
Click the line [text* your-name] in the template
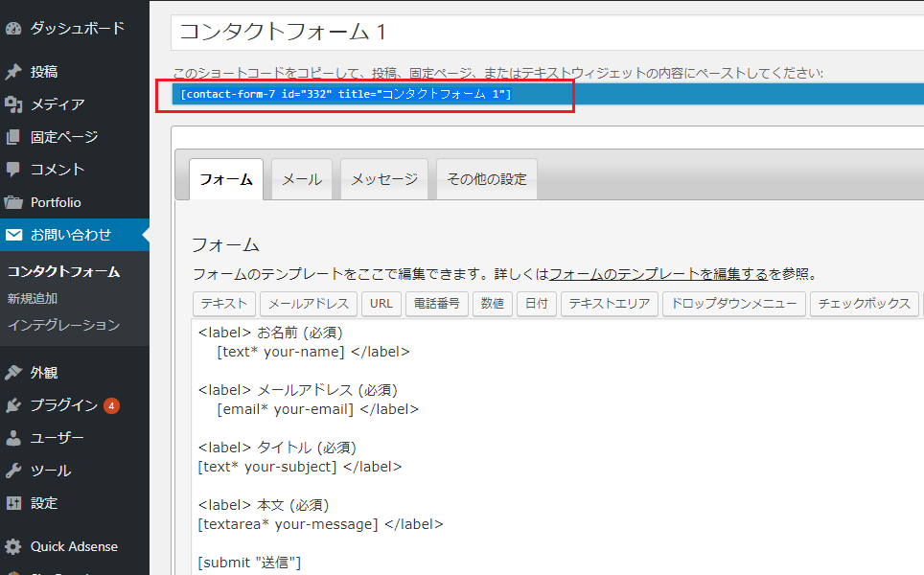click(x=312, y=352)
